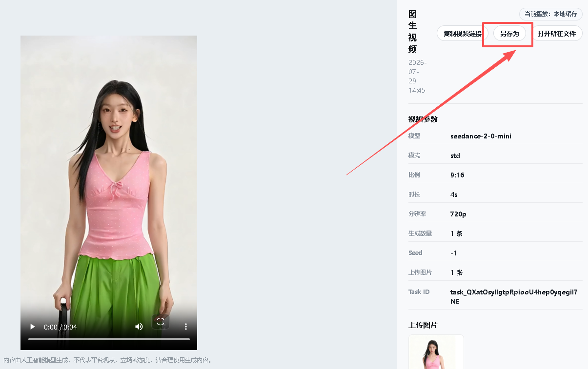Click the 2026-07-29 14:45 timestamp
The width and height of the screenshot is (588, 369).
pos(418,77)
